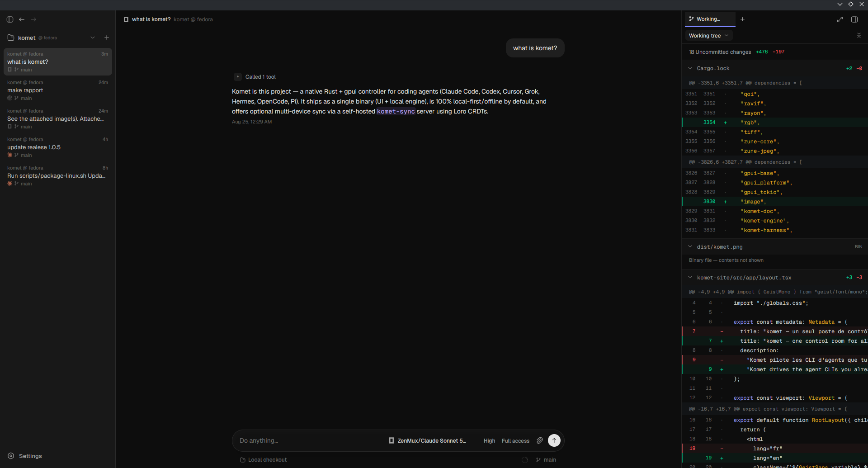The image size is (868, 468).
Task: Click the window dropdown chevron in title bar
Action: tap(840, 4)
